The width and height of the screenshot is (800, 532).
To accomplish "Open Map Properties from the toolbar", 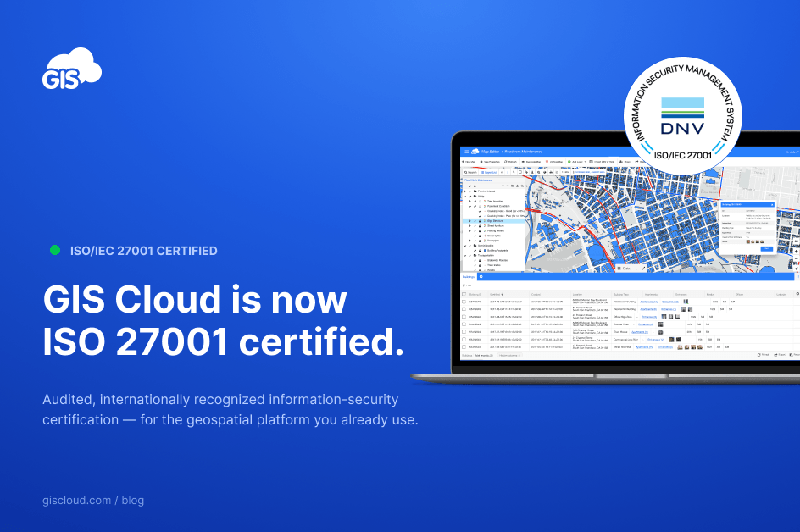I will click(x=490, y=162).
